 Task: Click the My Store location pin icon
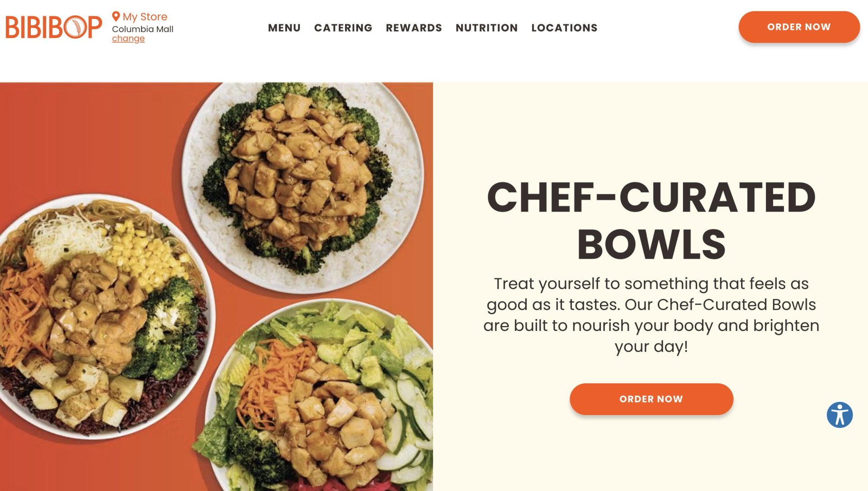116,17
